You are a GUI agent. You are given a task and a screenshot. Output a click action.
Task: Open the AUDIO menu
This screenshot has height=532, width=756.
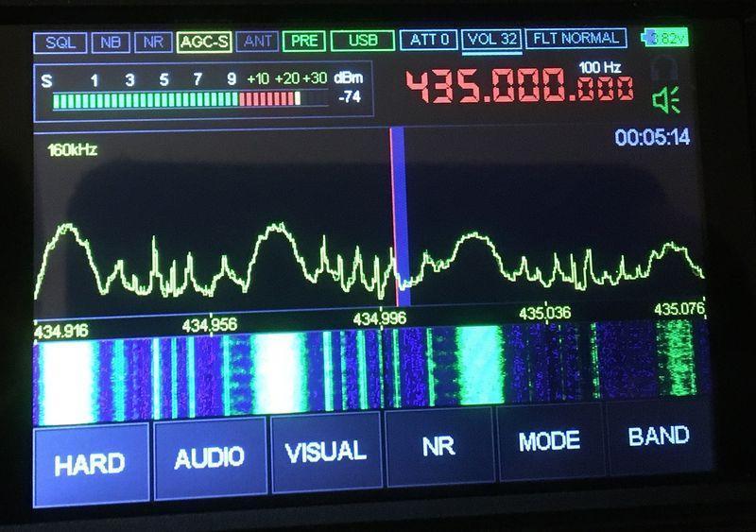coord(208,458)
